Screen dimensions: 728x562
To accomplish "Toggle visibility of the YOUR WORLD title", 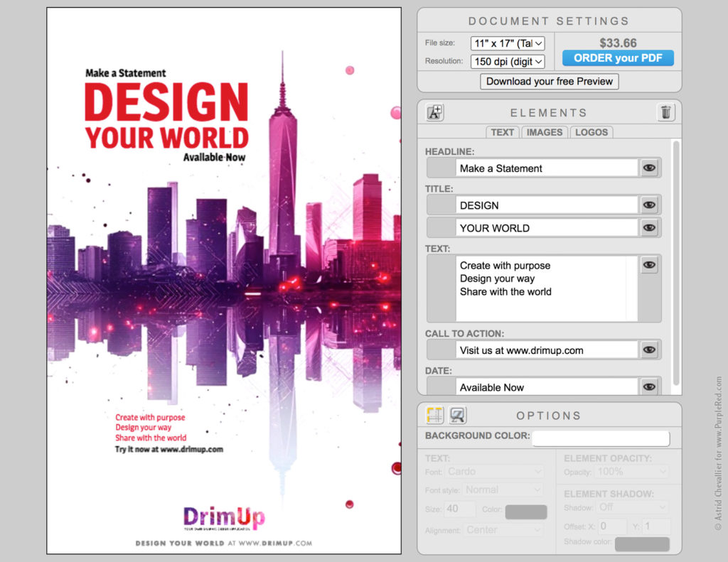I will (649, 227).
